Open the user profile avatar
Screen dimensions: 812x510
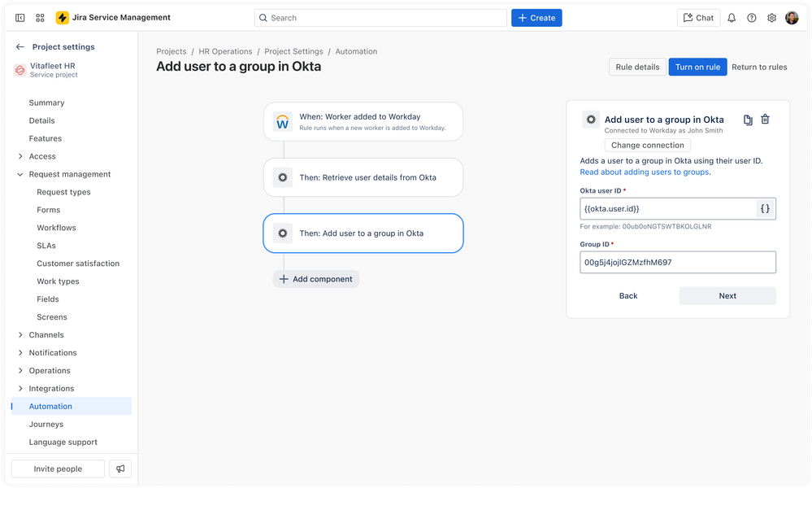click(792, 18)
